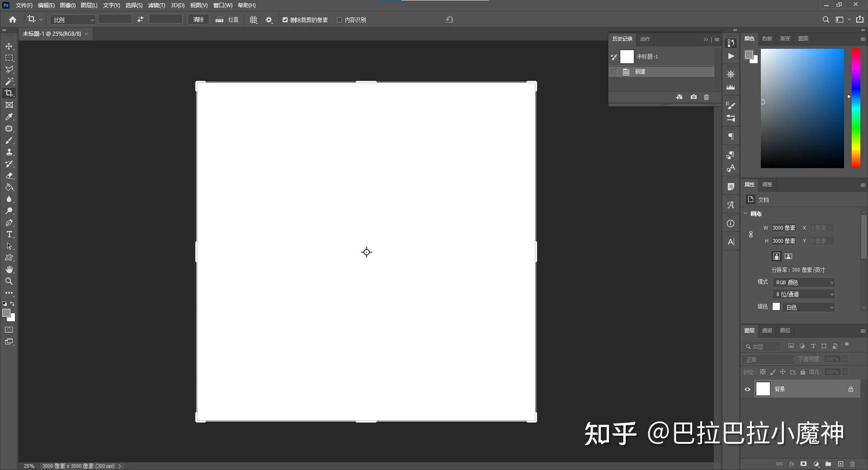Click the Home icon in options bar
Screen dimensions: 868x470
tap(13, 19)
